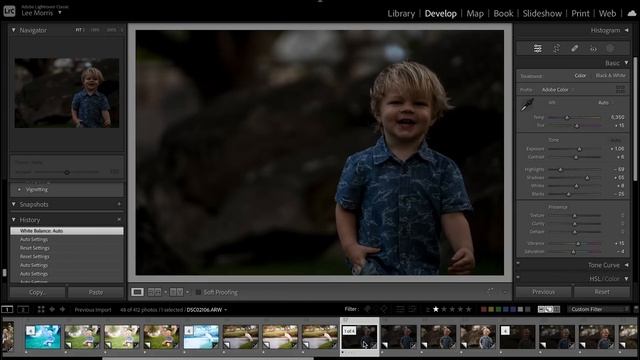The height and width of the screenshot is (360, 640).
Task: Select 'White Balance: Auto' history step
Action: pos(67,231)
